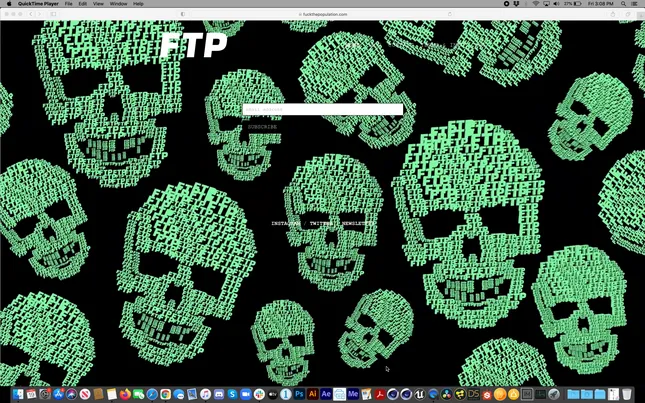Open the screen recording status icon
645x403 pixels.
506,4
